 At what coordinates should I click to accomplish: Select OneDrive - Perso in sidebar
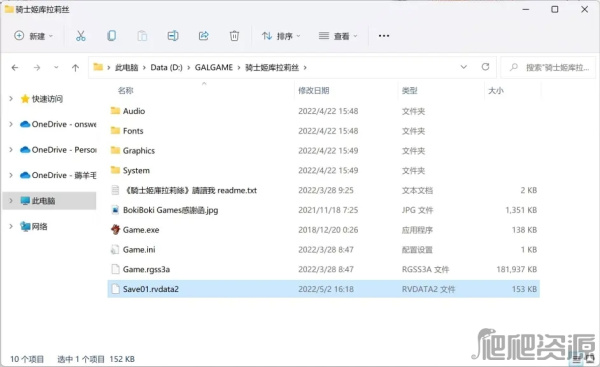point(58,150)
